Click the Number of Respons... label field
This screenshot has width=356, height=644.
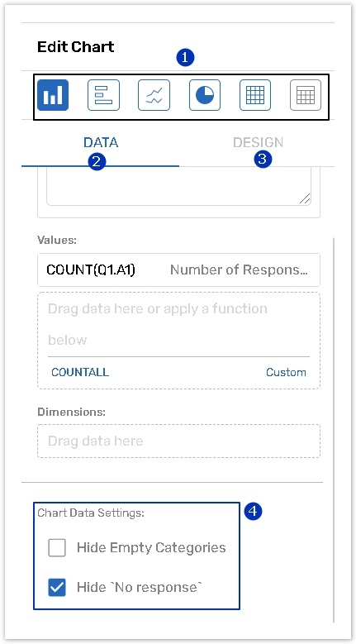click(239, 270)
